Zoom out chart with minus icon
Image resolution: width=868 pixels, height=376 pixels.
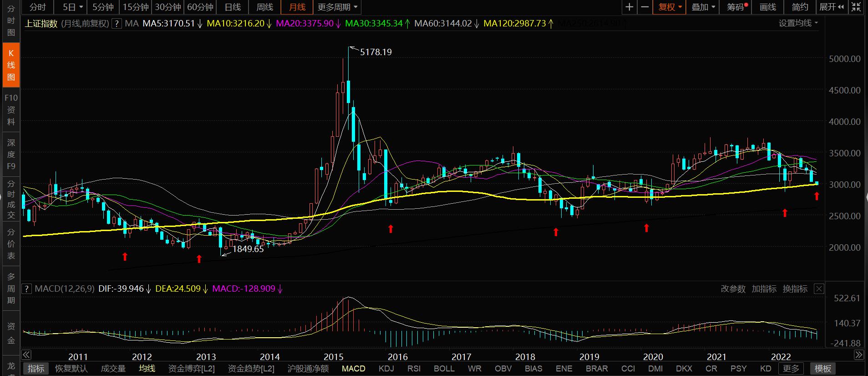645,7
